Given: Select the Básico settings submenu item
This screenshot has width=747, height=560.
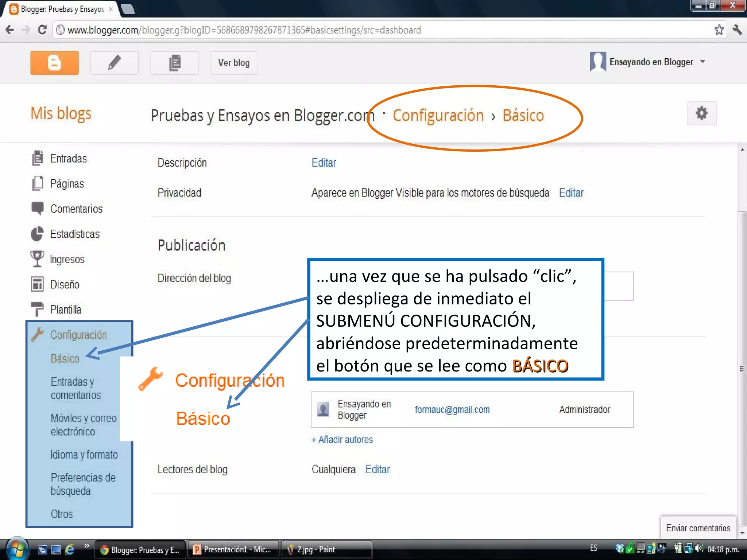Looking at the screenshot, I should tap(65, 359).
